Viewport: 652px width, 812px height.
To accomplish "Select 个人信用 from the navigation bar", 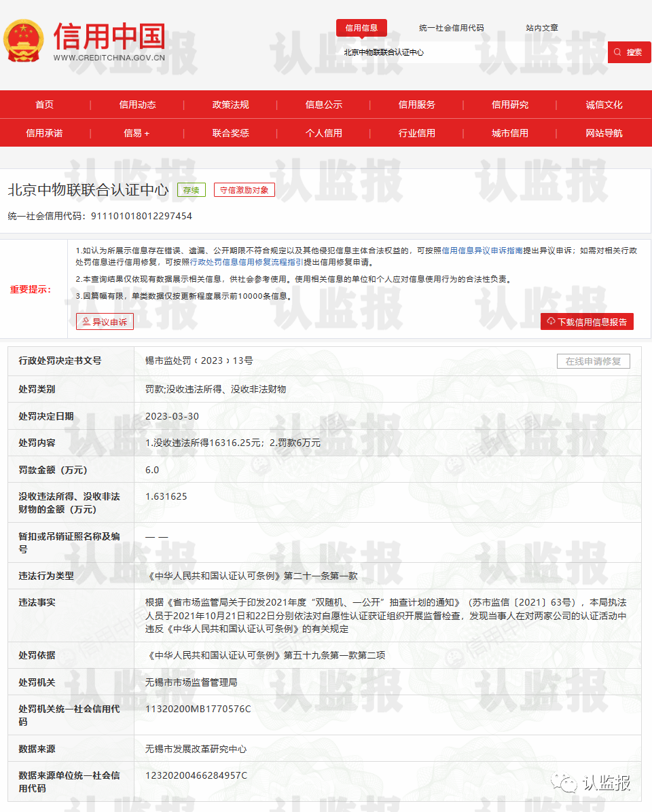I will [325, 133].
